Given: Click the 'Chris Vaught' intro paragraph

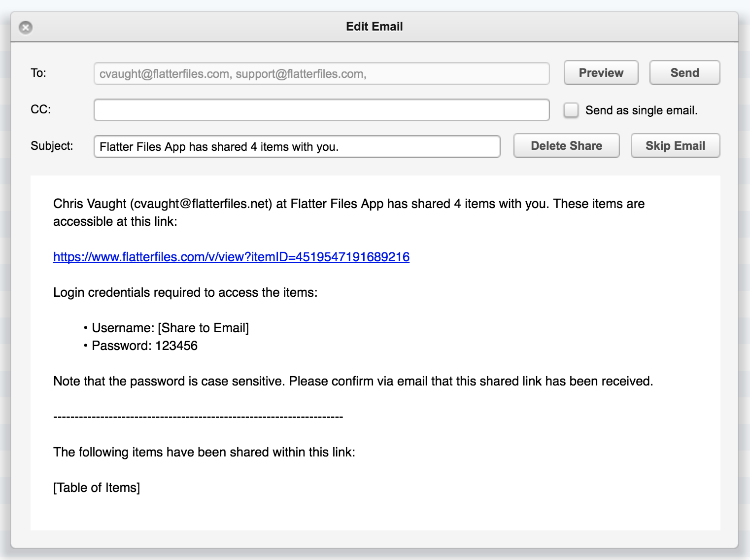Looking at the screenshot, I should pos(349,212).
